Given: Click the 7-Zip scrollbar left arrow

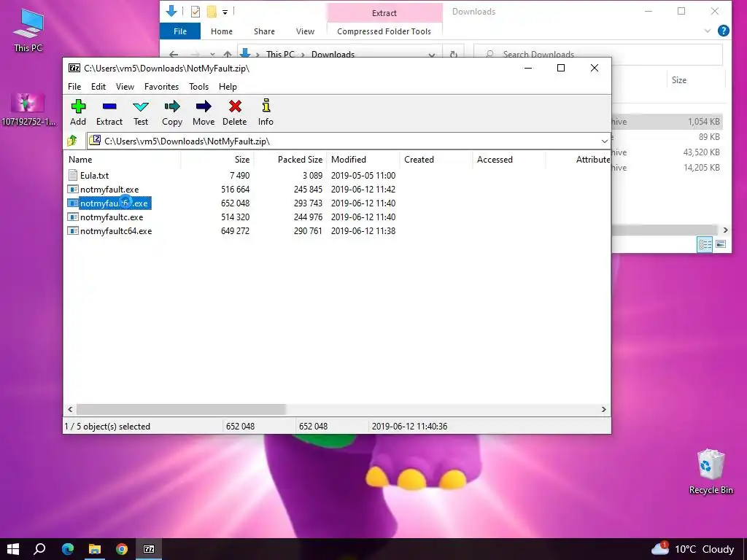Looking at the screenshot, I should pos(71,410).
